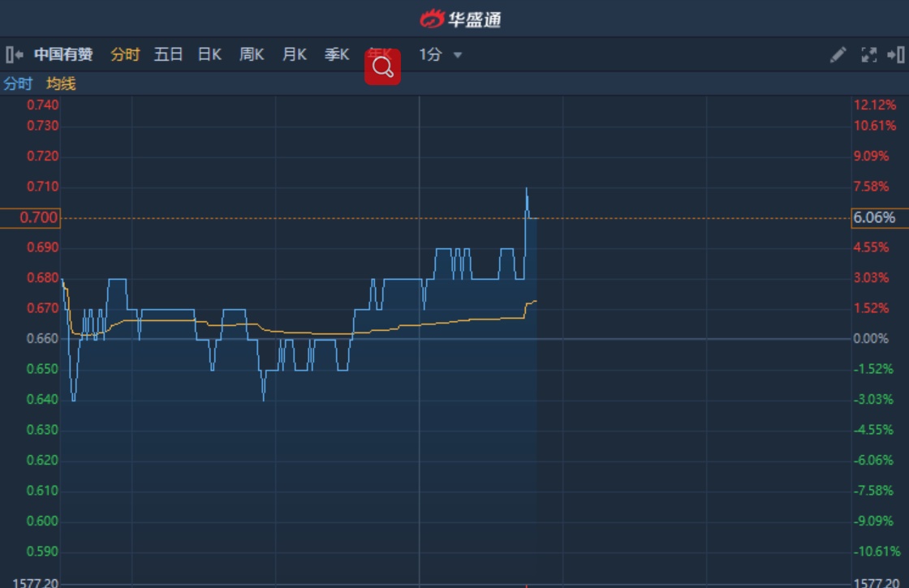Switch to the 五日 chart tab
This screenshot has height=588, width=909.
click(168, 54)
